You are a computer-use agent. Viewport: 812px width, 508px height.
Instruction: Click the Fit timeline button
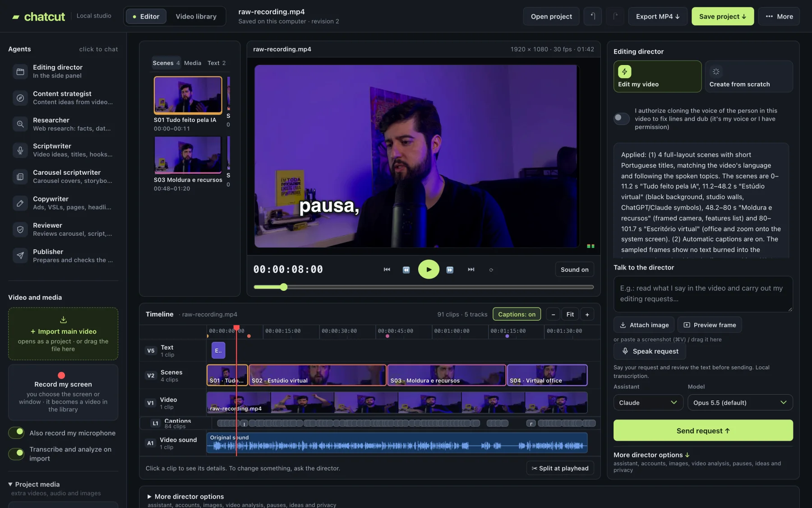pyautogui.click(x=570, y=314)
